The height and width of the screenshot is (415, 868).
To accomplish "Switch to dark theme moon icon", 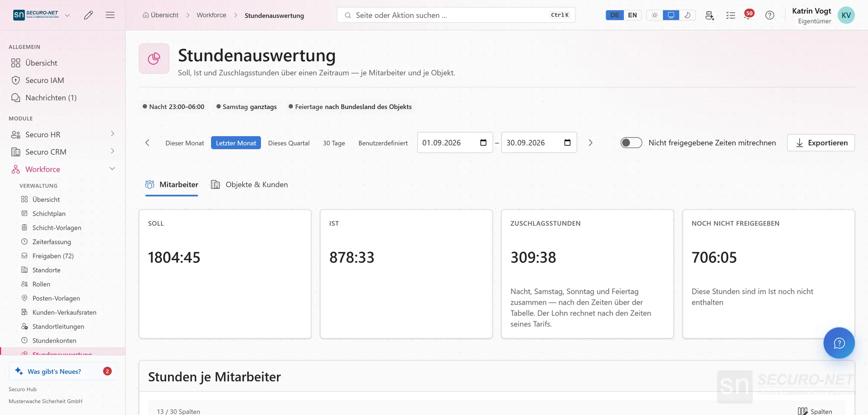I will (687, 15).
